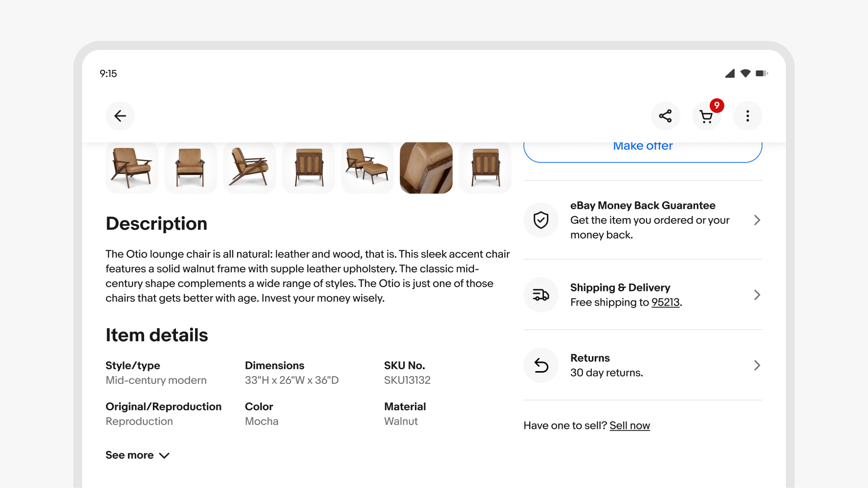Expand eBay Money Back Guarantee chevron

click(757, 220)
